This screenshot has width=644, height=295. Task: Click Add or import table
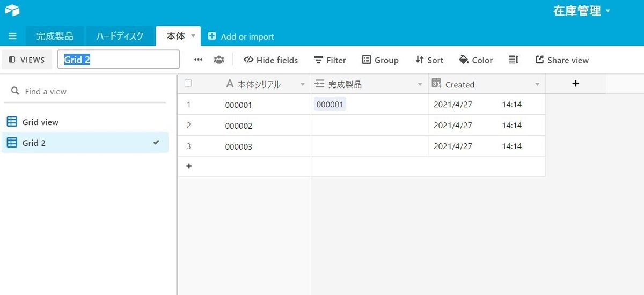(x=241, y=36)
